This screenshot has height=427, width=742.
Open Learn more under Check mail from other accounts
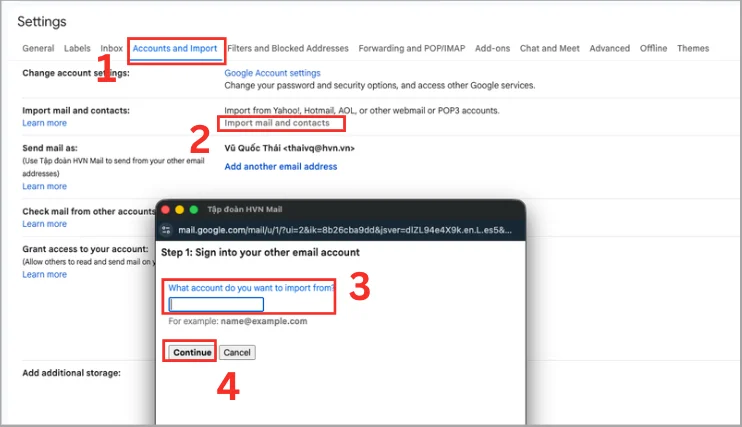click(x=44, y=224)
